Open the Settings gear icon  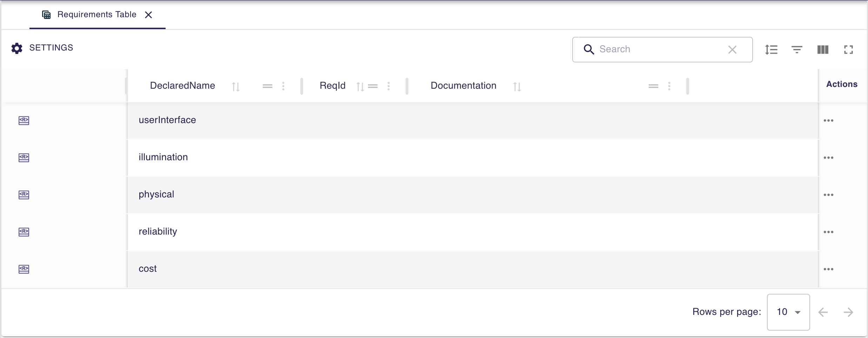click(16, 48)
